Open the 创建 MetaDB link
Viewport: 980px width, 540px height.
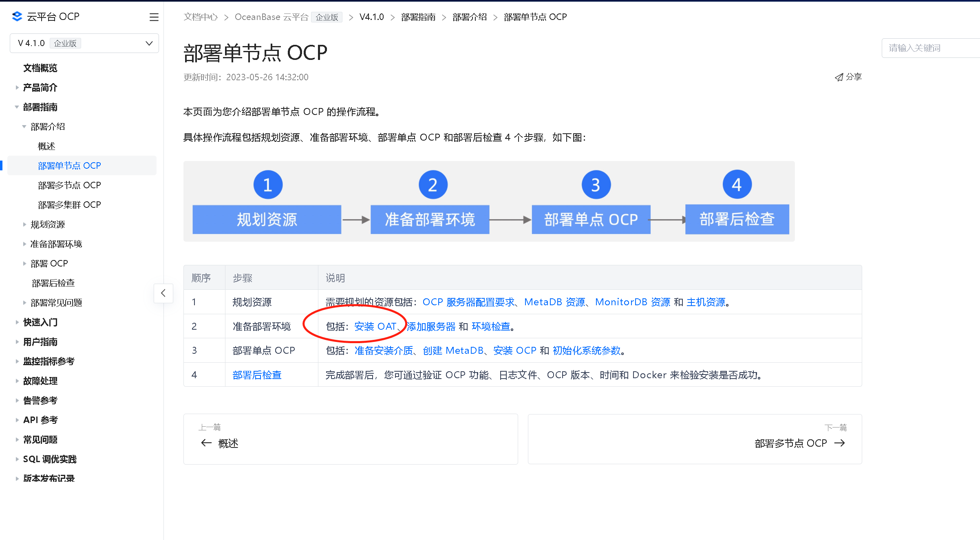(x=453, y=350)
